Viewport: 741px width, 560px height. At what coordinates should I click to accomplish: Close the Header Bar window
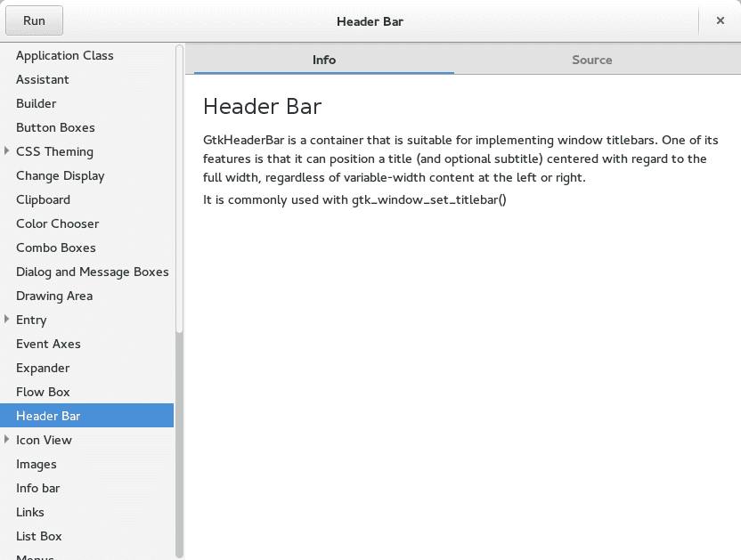[x=721, y=20]
